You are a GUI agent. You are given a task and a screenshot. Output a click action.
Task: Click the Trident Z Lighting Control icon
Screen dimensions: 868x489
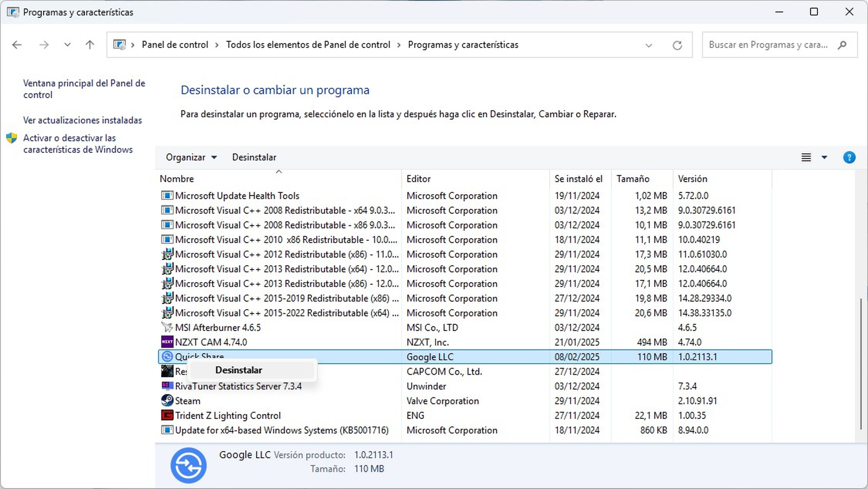[167, 415]
